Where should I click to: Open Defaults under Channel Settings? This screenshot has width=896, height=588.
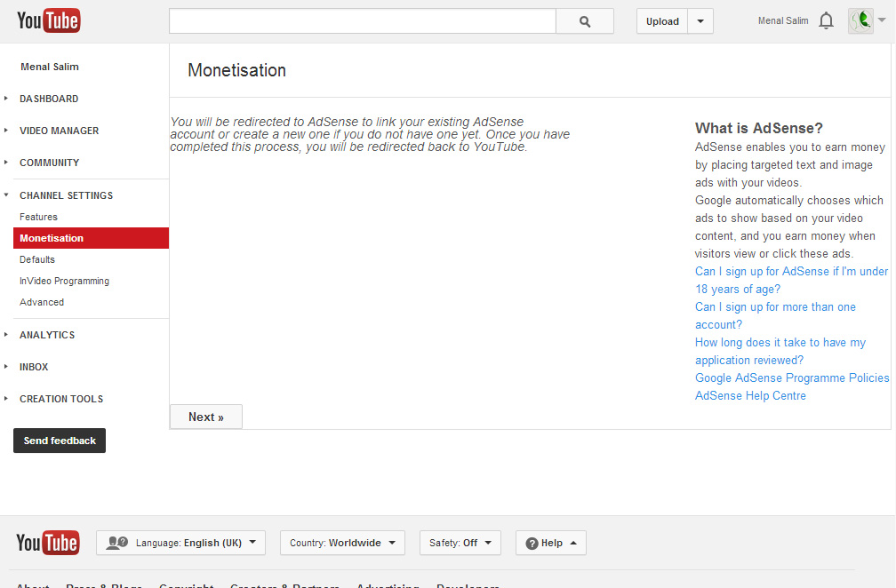[37, 259]
